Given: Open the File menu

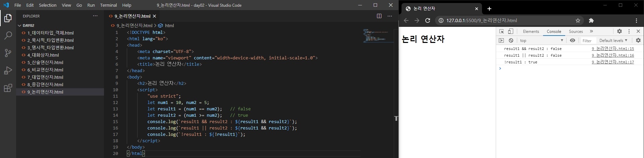Looking at the screenshot, I should 18,5.
